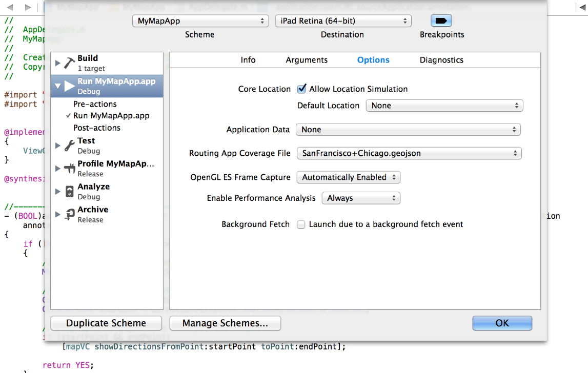Click the Profile instrument icon
Screen dimensions: 588x373
coord(69,169)
